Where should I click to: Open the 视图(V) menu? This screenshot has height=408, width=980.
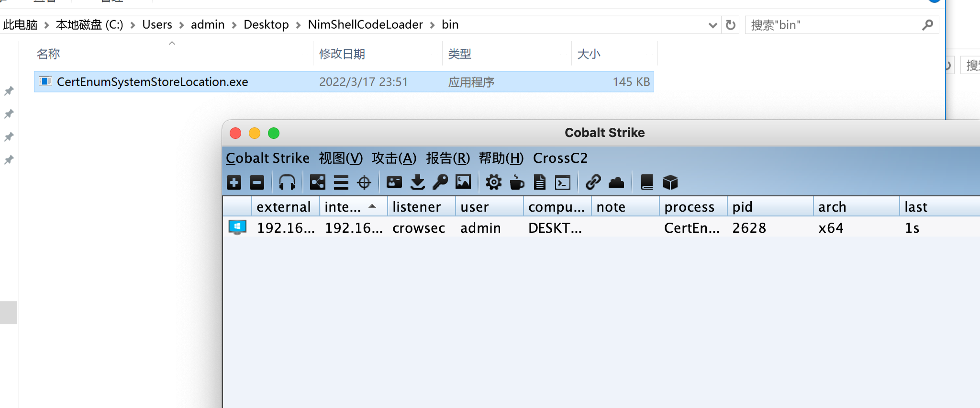(x=341, y=158)
